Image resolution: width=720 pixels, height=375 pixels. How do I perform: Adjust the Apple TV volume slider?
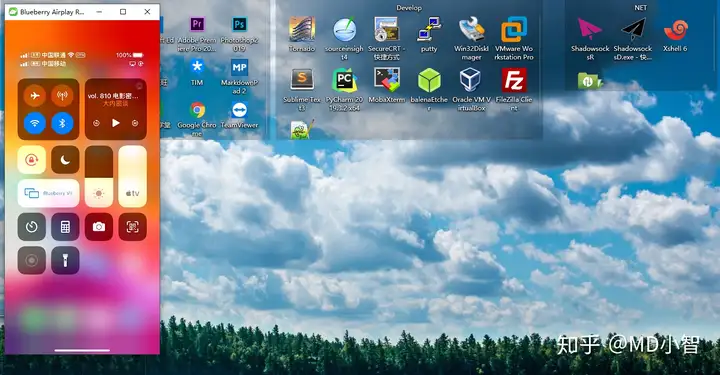[132, 177]
